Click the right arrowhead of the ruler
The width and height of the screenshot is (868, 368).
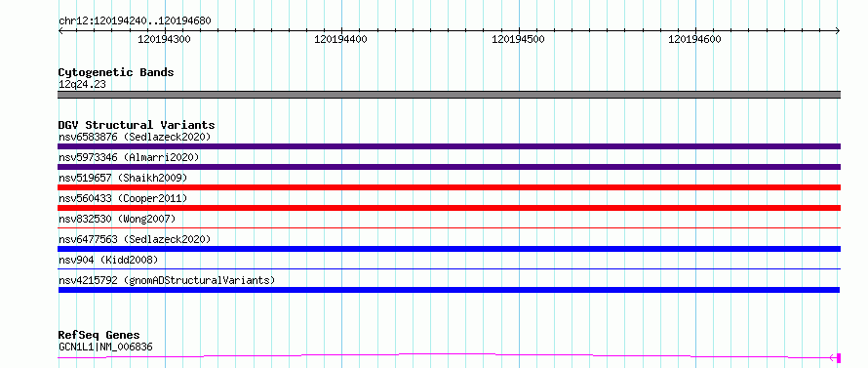[838, 31]
